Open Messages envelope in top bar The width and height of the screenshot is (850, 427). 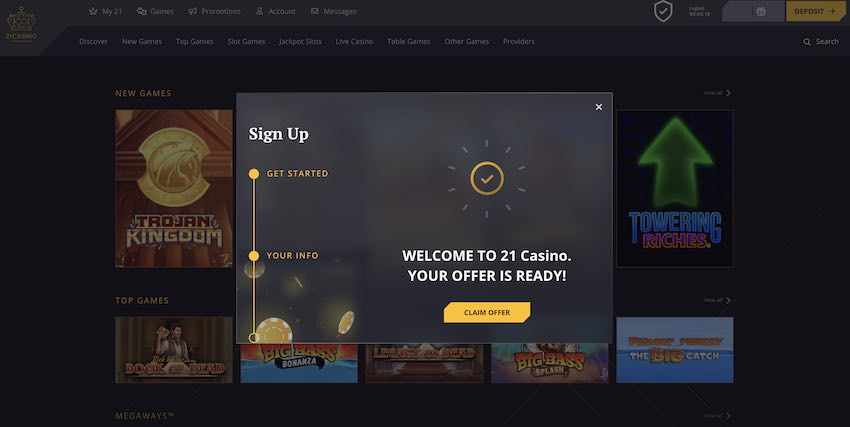point(314,11)
